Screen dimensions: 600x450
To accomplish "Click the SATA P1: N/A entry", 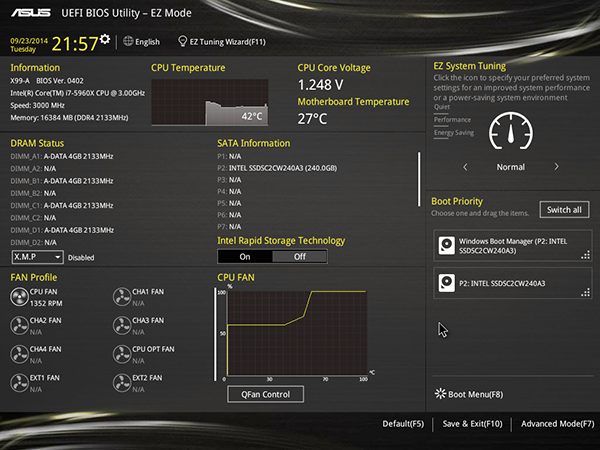I will [229, 156].
